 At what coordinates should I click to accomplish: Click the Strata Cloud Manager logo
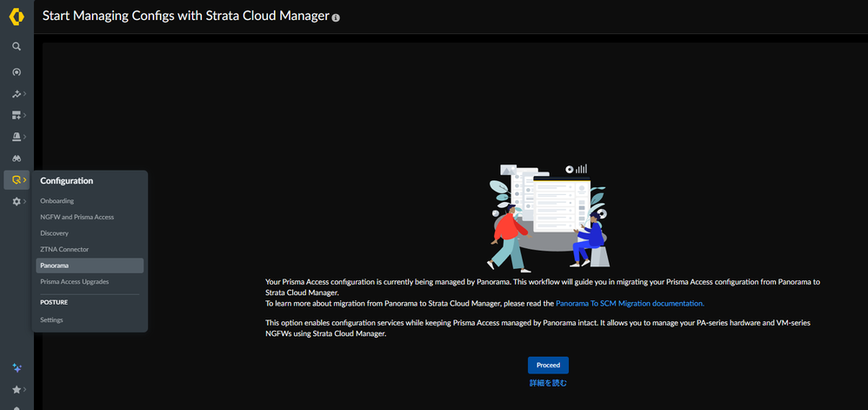[17, 17]
